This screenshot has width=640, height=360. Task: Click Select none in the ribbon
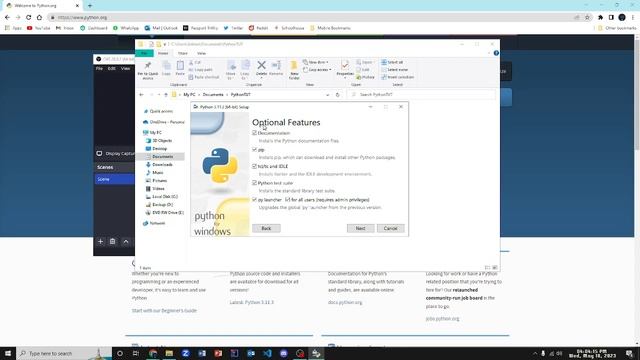click(x=395, y=70)
